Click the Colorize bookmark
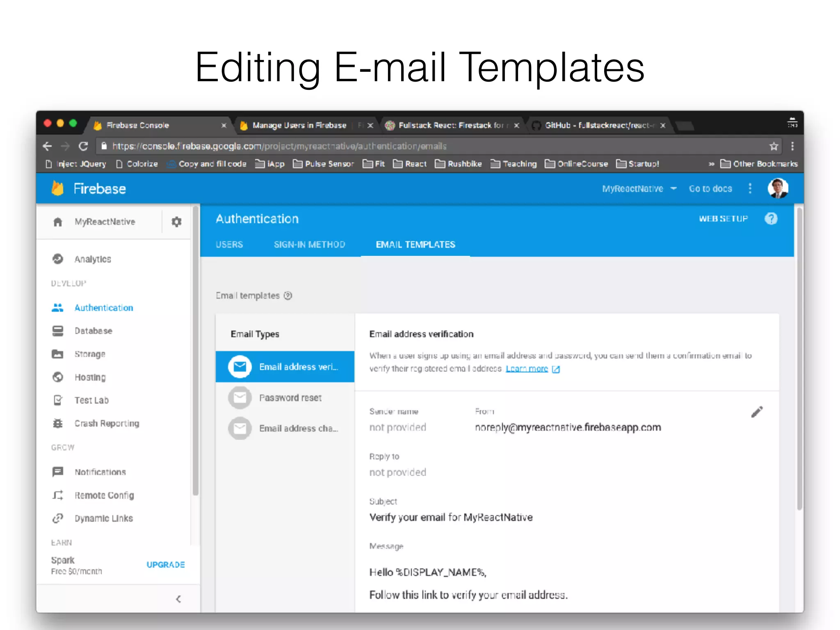 pyautogui.click(x=137, y=164)
